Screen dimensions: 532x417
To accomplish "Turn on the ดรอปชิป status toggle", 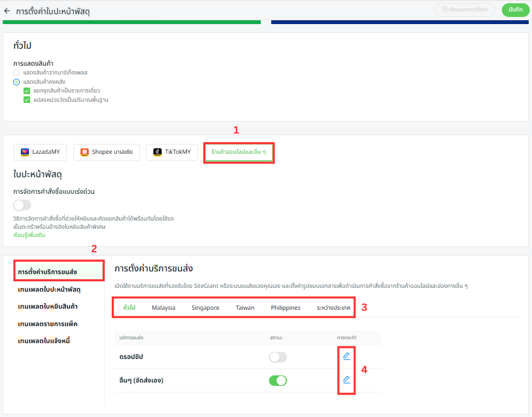I will (x=278, y=357).
